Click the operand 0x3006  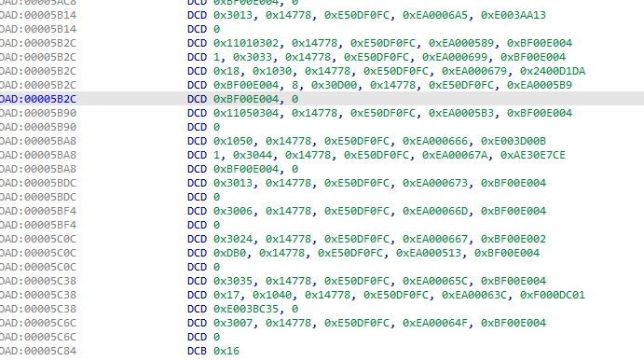click(233, 211)
